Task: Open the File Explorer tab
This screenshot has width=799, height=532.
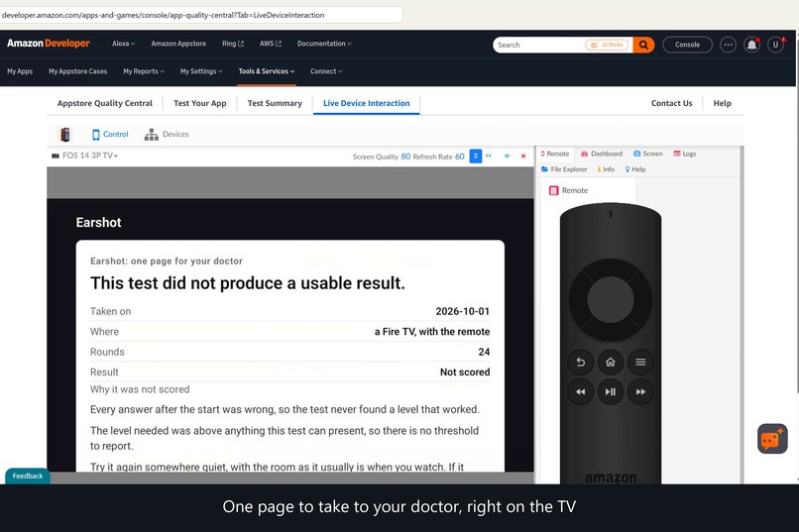Action: coord(564,169)
